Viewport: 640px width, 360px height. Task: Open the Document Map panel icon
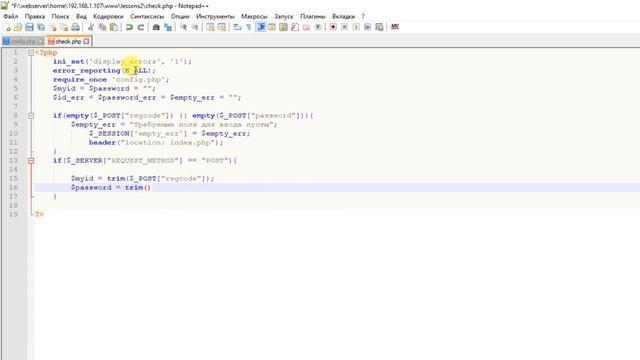pyautogui.click(x=283, y=27)
